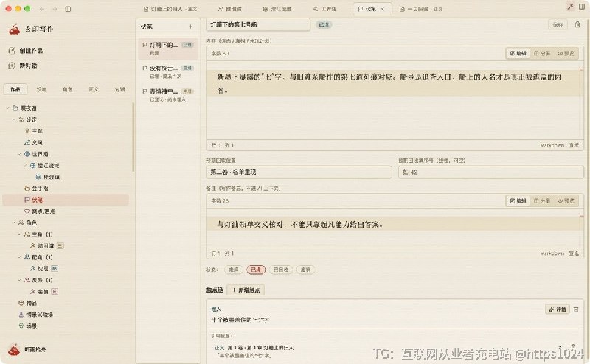Select the third foreshadow entry, 未埋
Screen dimensions: 590x364
pyautogui.click(x=168, y=95)
